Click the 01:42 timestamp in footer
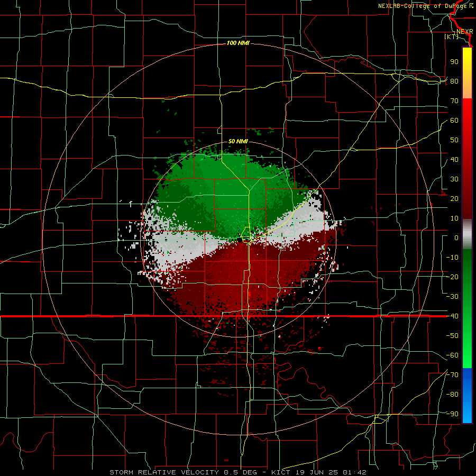The width and height of the screenshot is (476, 476). click(354, 472)
